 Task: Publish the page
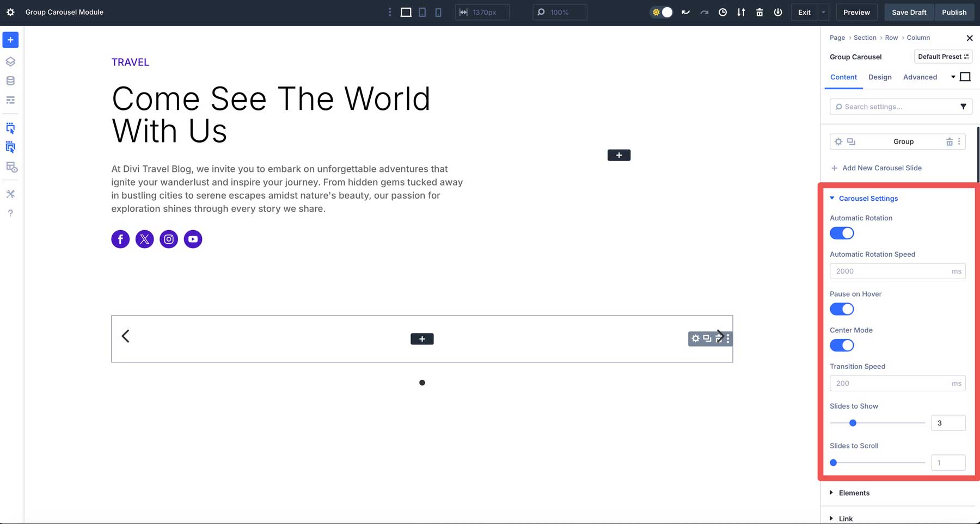[954, 12]
